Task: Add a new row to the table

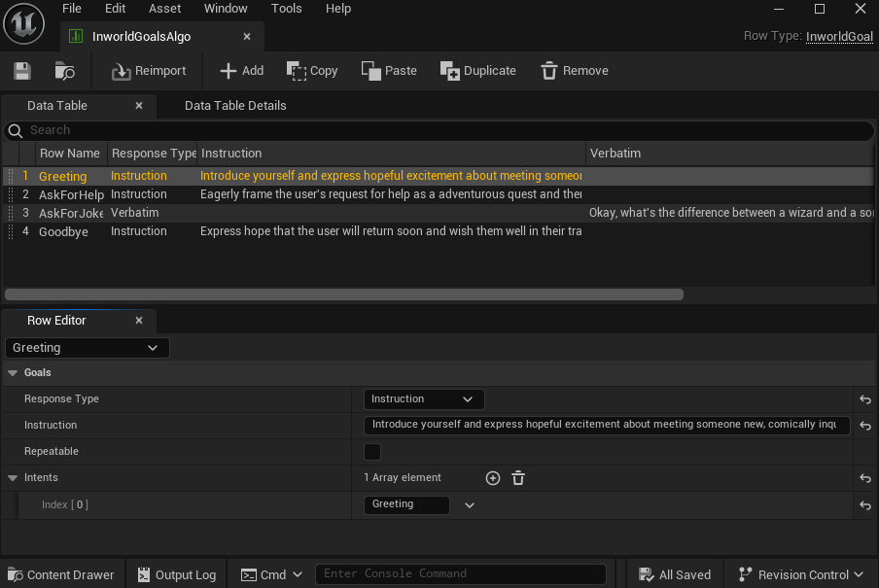Action: pos(241,71)
